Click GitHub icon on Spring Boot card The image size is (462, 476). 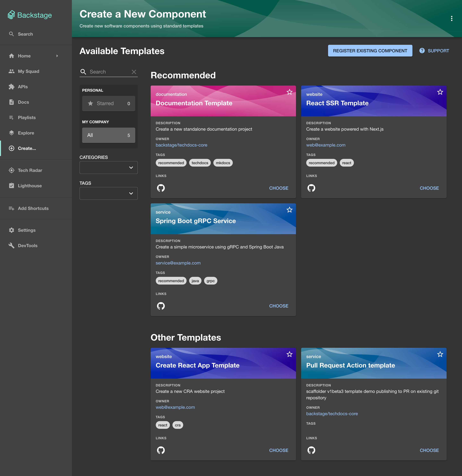point(161,306)
